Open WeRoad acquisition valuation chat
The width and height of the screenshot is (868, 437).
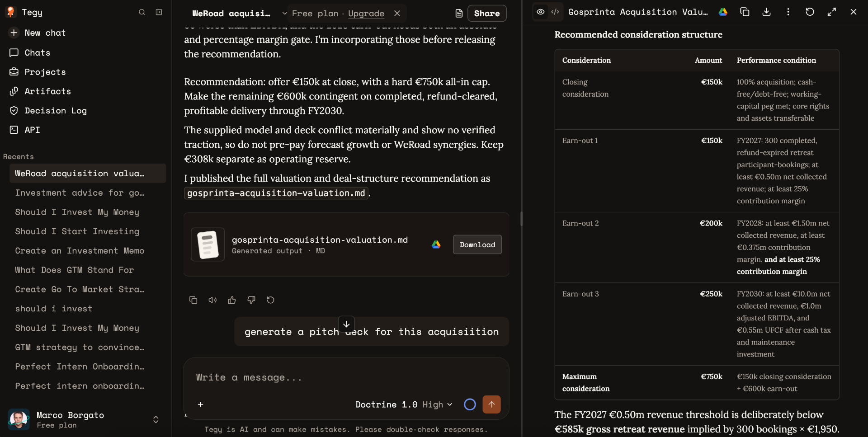[x=88, y=174]
